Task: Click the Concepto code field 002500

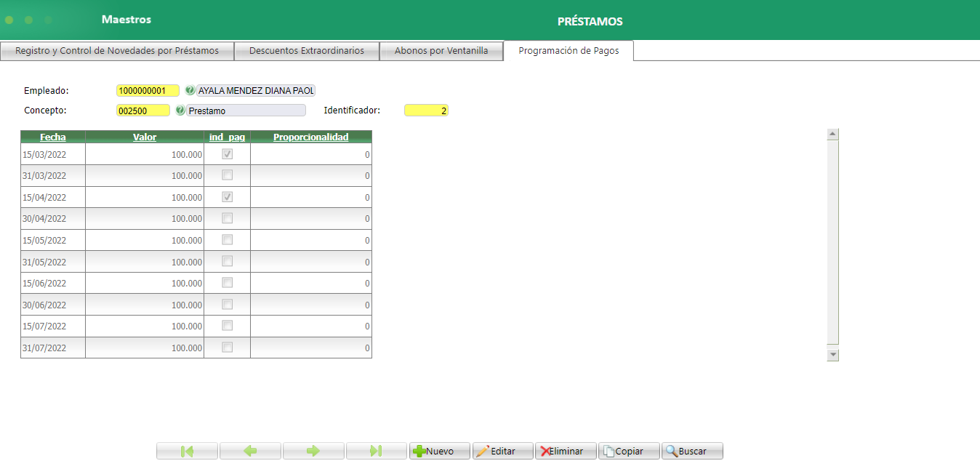Action: [x=143, y=111]
